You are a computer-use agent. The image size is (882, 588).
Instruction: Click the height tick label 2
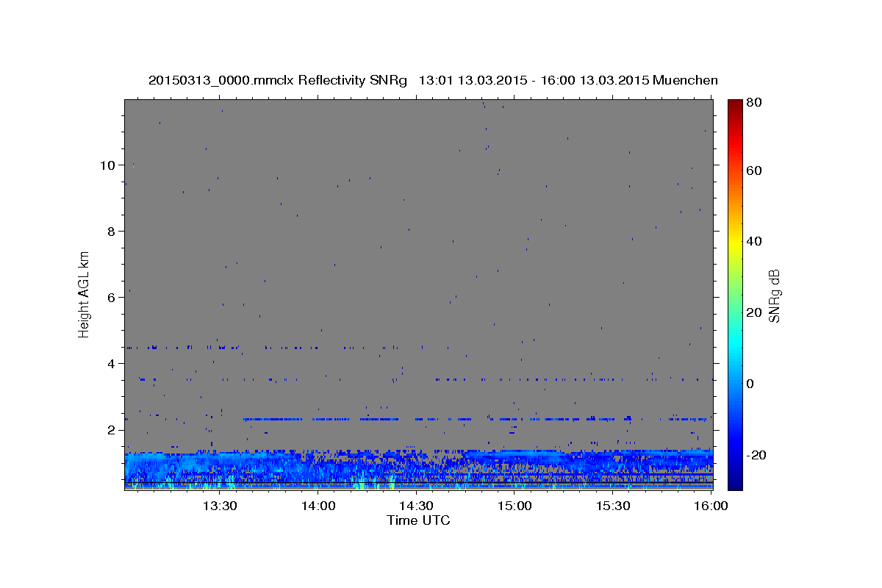[111, 430]
